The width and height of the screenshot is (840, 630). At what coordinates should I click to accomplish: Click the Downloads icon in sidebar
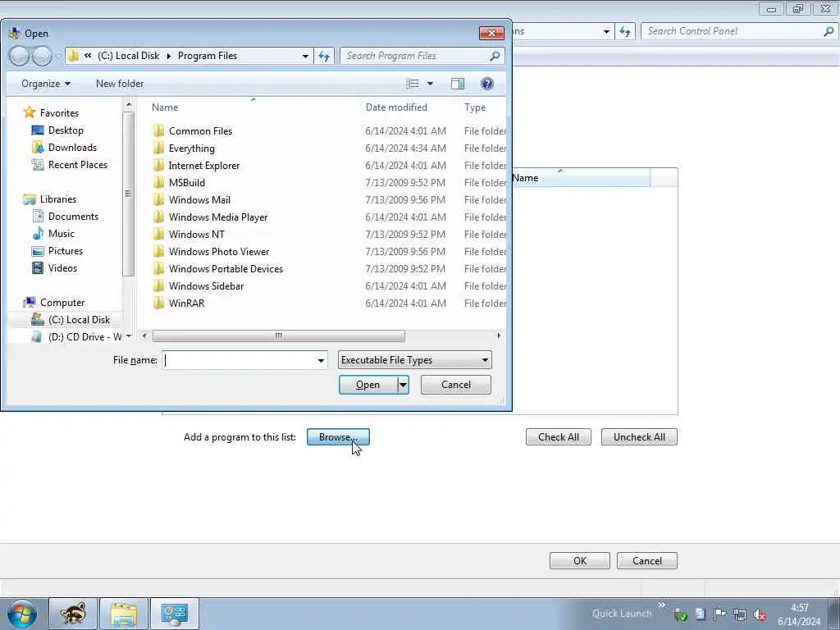(x=38, y=148)
